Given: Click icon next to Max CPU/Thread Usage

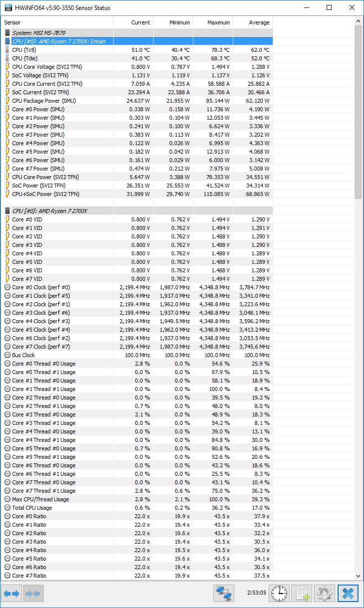Looking at the screenshot, I should 7,499.
